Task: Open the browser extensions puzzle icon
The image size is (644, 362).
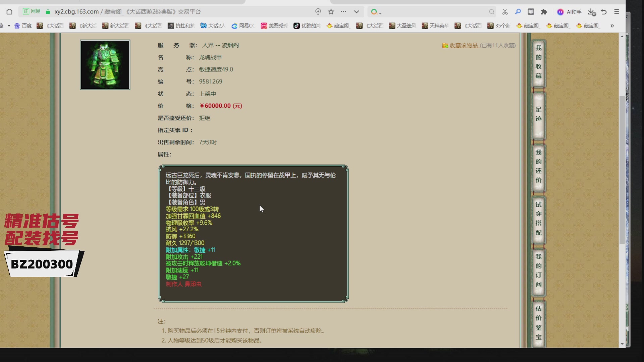Action: 544,12
